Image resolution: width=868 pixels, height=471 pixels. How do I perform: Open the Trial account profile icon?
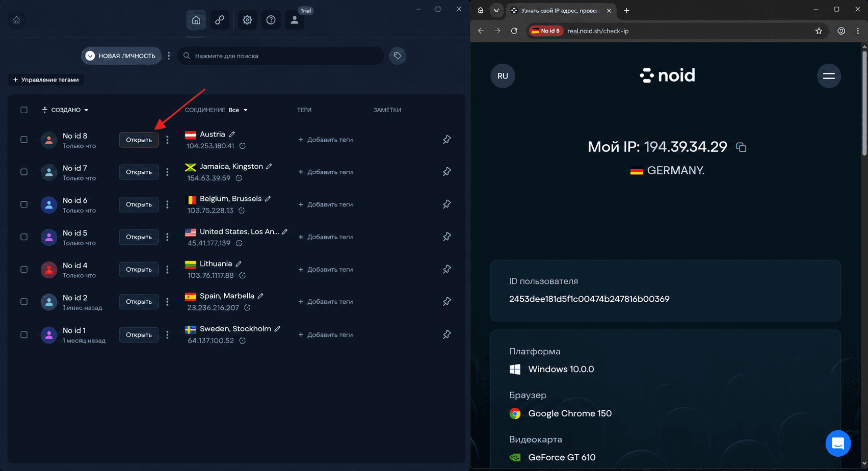coord(295,20)
